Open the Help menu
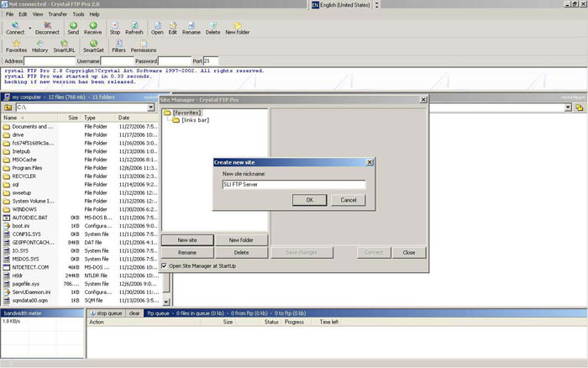This screenshot has width=588, height=368. click(x=94, y=14)
